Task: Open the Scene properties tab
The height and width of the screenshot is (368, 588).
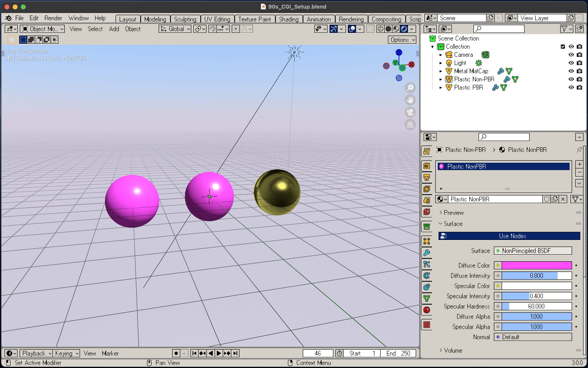Action: [427, 200]
